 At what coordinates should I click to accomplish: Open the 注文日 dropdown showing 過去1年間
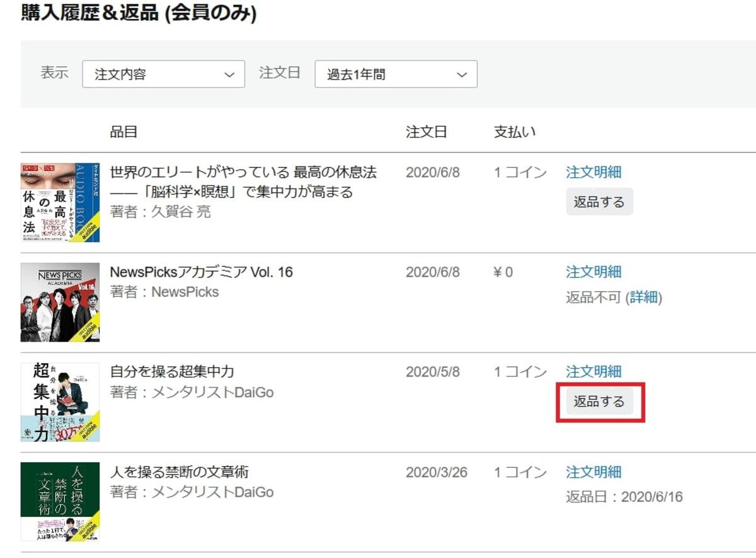coord(396,74)
